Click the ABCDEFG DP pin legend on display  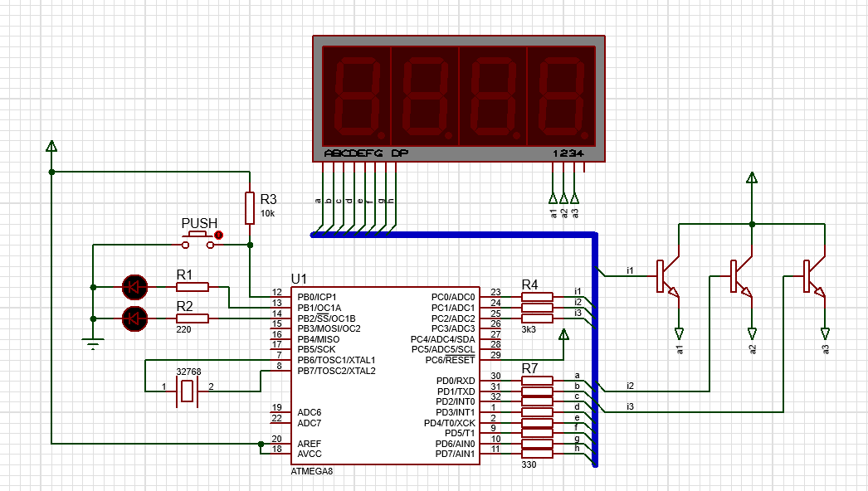point(366,153)
